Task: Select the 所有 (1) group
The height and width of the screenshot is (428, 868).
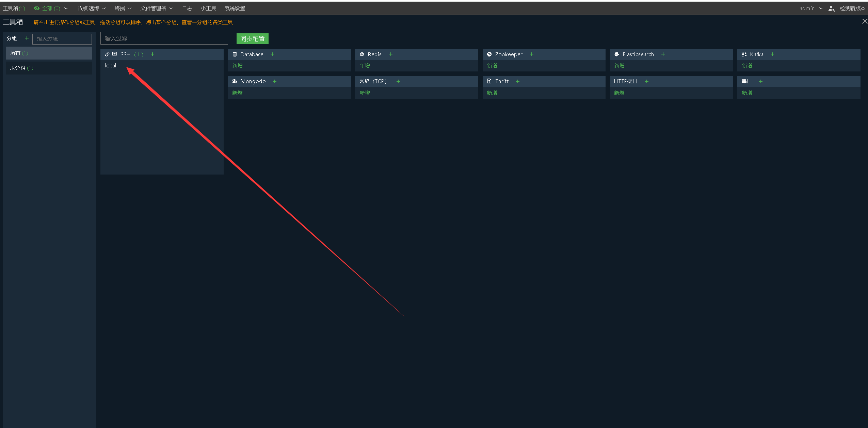Action: point(49,53)
